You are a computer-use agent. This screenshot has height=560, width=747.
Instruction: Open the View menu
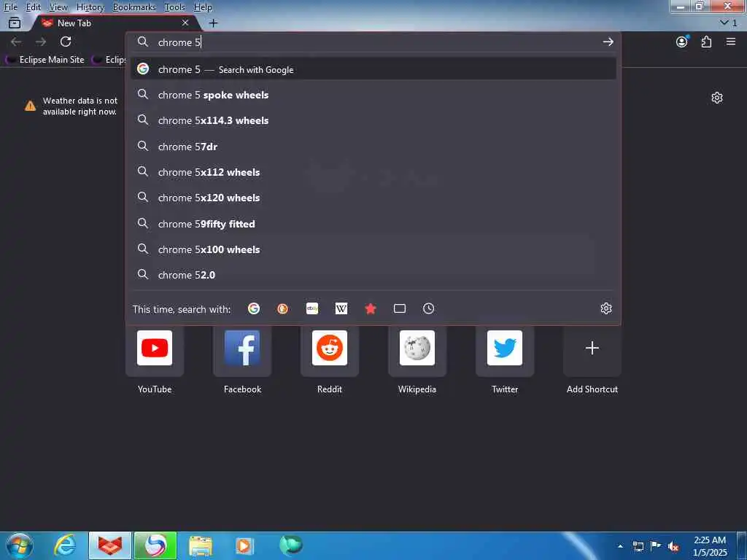[x=58, y=7]
